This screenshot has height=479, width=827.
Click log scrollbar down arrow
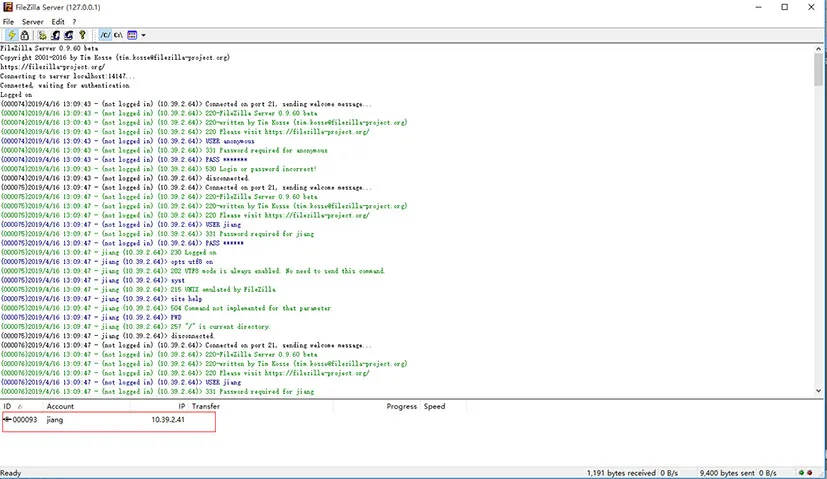[x=818, y=391]
